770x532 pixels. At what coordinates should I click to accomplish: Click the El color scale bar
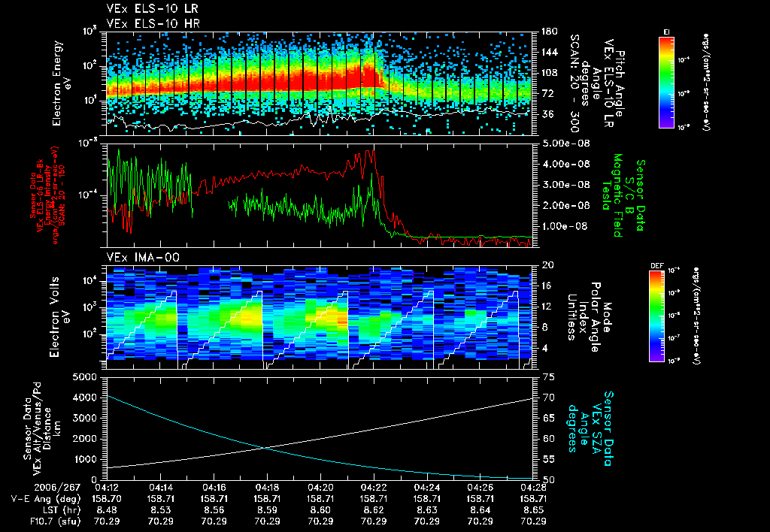pyautogui.click(x=666, y=81)
